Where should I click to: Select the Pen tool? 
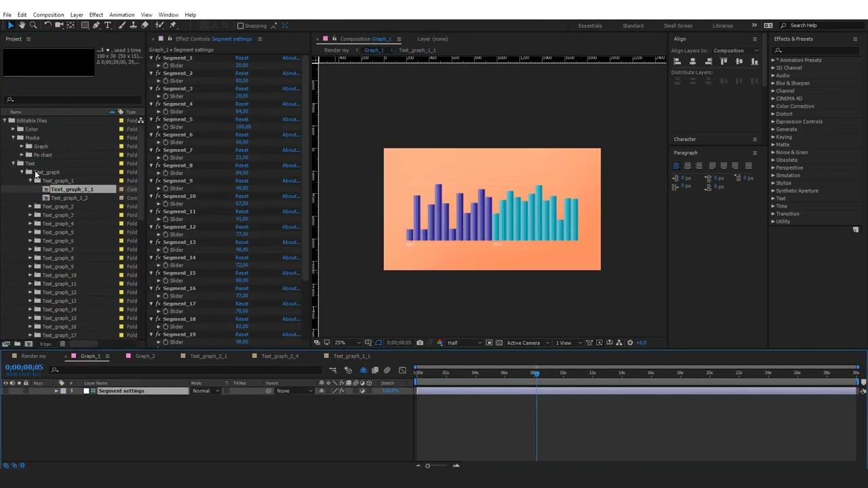(96, 25)
